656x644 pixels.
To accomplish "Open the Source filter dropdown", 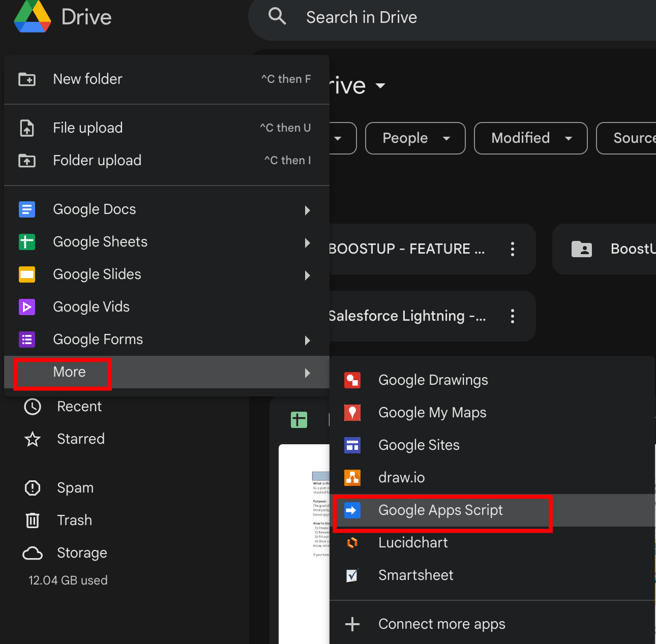I will pyautogui.click(x=627, y=138).
